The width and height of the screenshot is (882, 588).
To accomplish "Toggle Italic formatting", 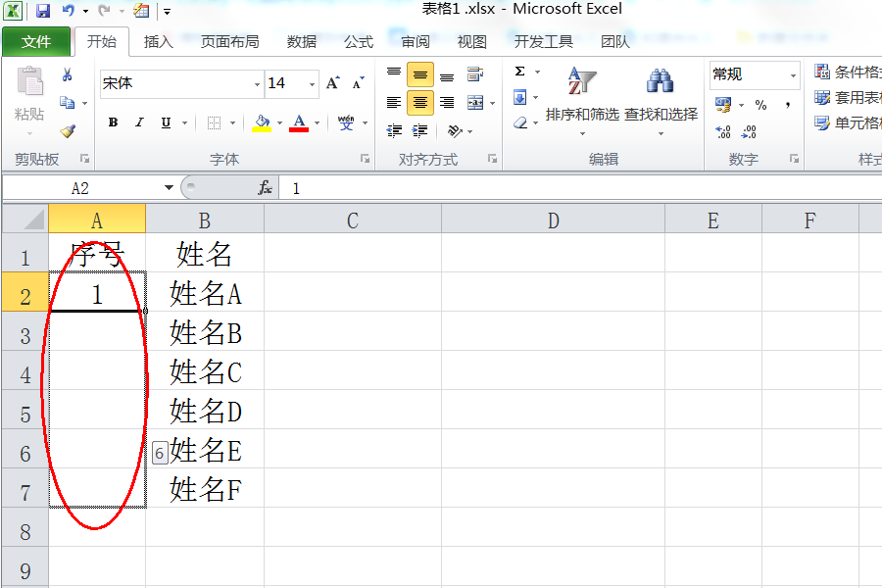I will [139, 122].
